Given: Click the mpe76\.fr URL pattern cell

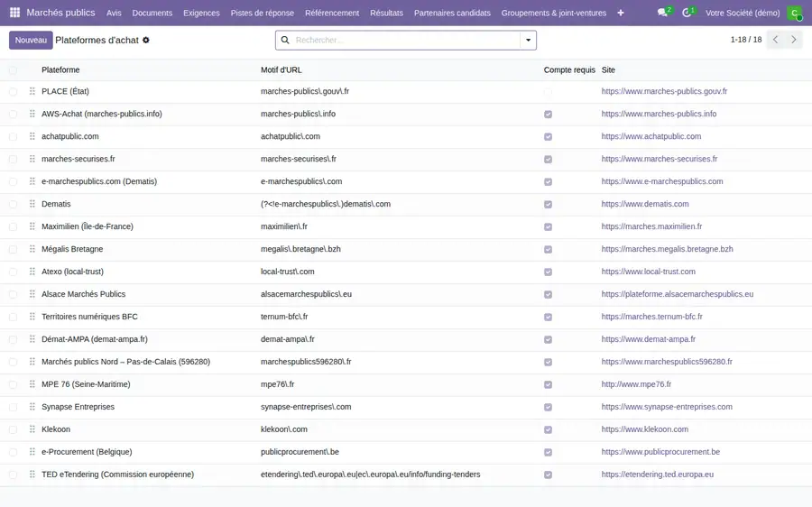Looking at the screenshot, I should point(278,384).
